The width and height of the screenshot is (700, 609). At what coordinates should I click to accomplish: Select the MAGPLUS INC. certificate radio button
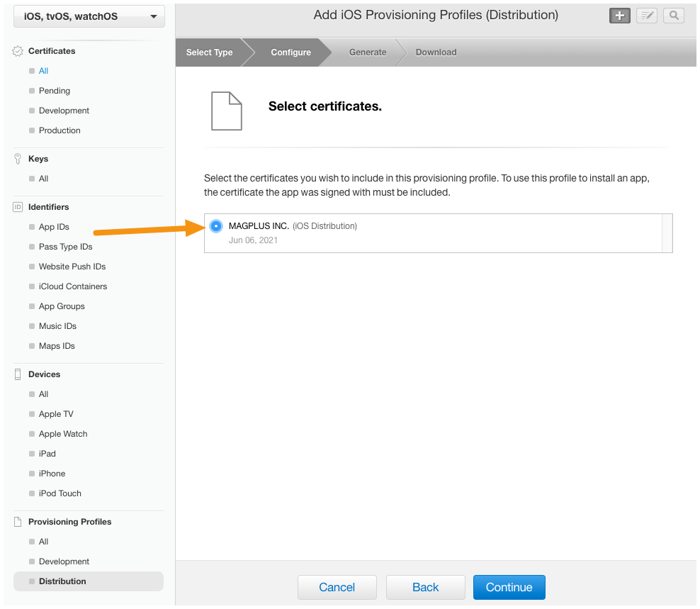click(216, 226)
